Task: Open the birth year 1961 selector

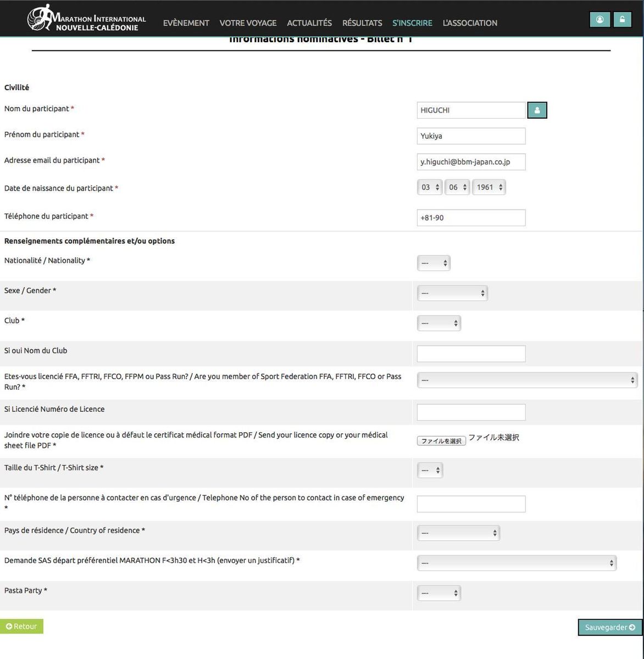Action: pos(489,187)
